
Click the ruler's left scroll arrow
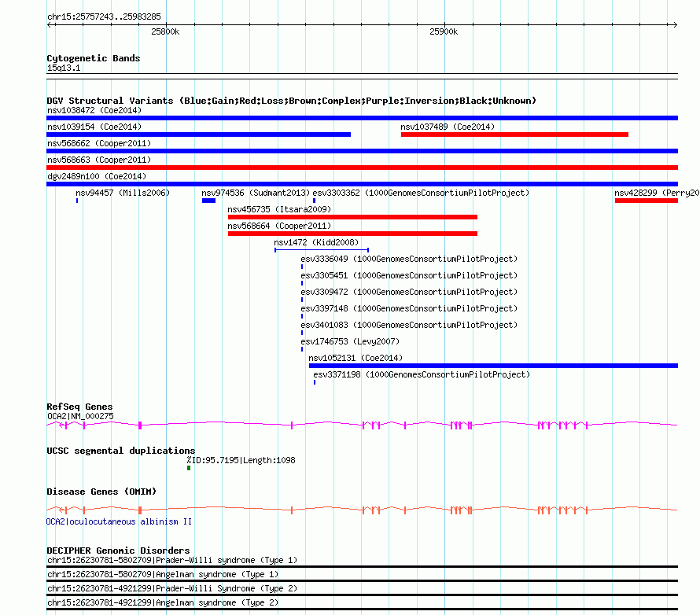coord(50,25)
